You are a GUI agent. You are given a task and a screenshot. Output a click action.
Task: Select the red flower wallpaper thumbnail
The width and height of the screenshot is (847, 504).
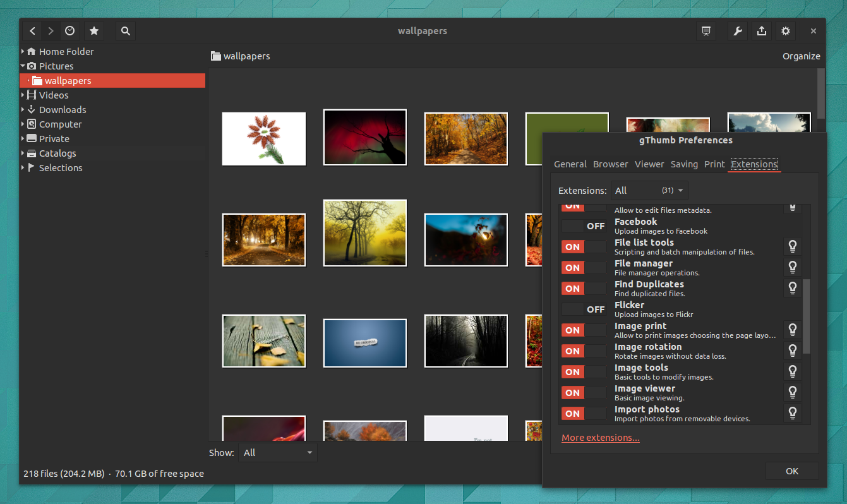coord(264,138)
